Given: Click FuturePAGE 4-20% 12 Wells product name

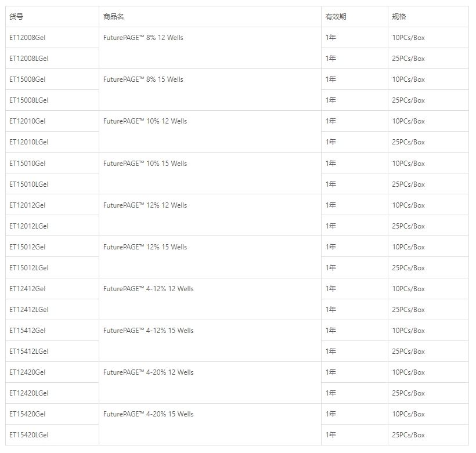Looking at the screenshot, I should pos(149,372).
